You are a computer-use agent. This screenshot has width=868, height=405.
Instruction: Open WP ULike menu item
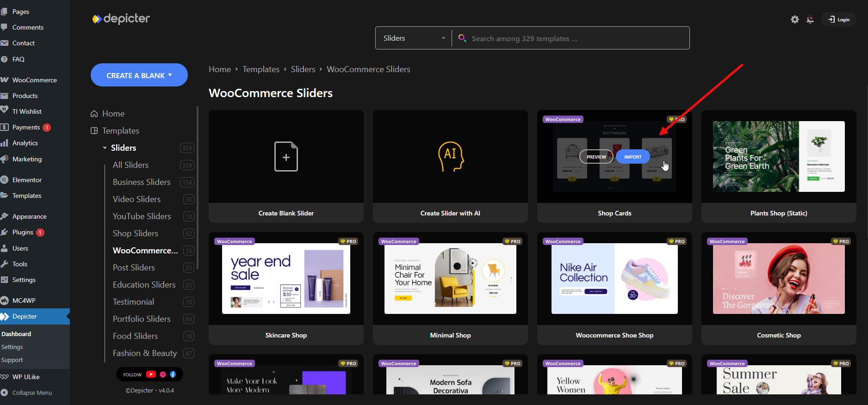click(26, 377)
